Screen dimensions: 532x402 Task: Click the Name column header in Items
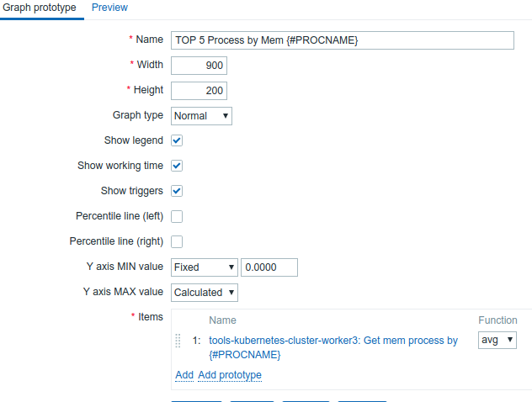pos(222,320)
